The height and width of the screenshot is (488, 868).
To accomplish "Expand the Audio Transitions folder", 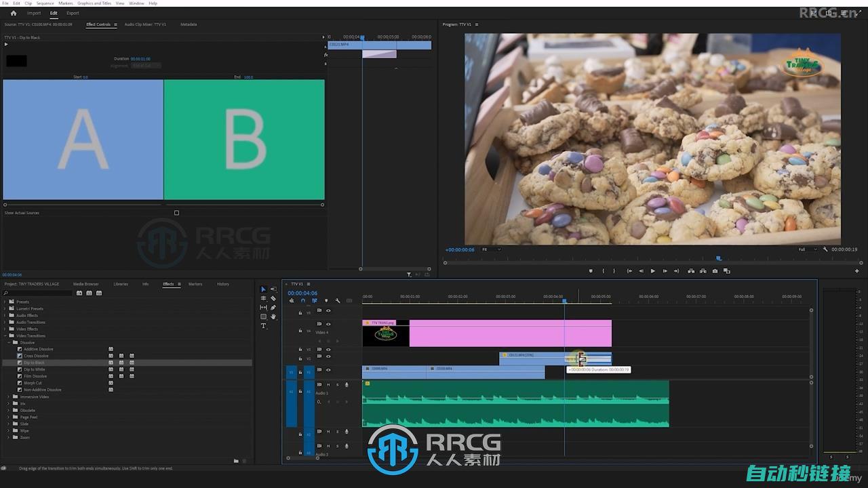I will pos(5,322).
